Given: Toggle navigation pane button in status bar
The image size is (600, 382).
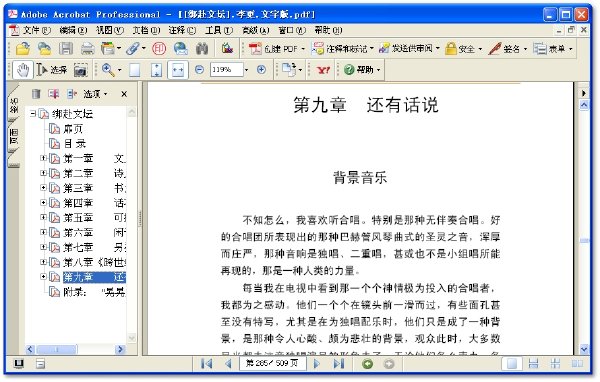Looking at the screenshot, I should [41, 364].
